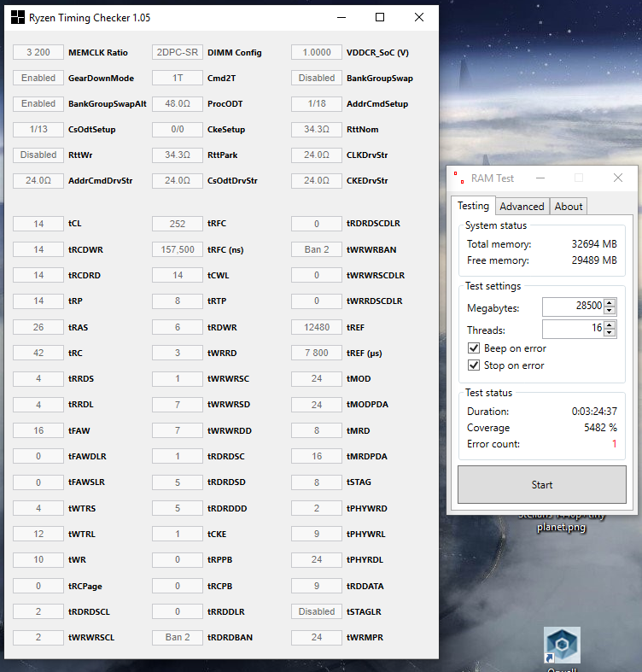Click the tMRDPDA value 16

(x=317, y=456)
